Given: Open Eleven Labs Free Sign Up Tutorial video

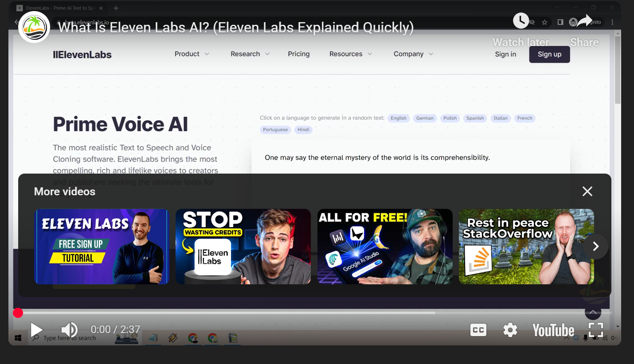Looking at the screenshot, I should tap(102, 246).
